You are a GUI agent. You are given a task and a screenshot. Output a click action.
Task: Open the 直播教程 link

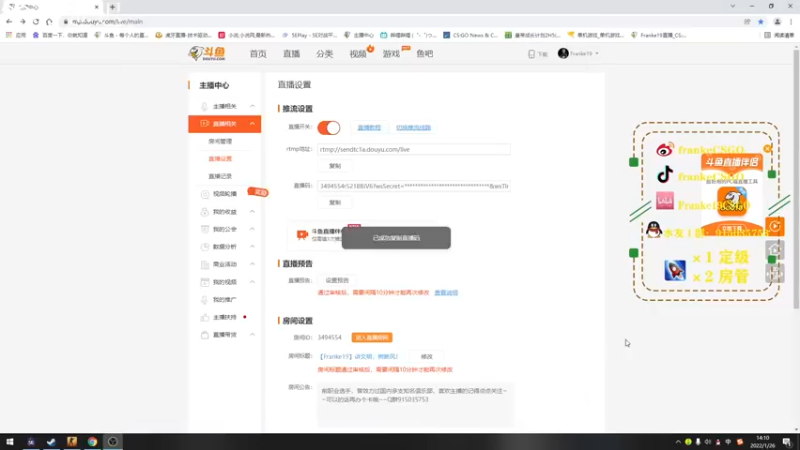[369, 128]
